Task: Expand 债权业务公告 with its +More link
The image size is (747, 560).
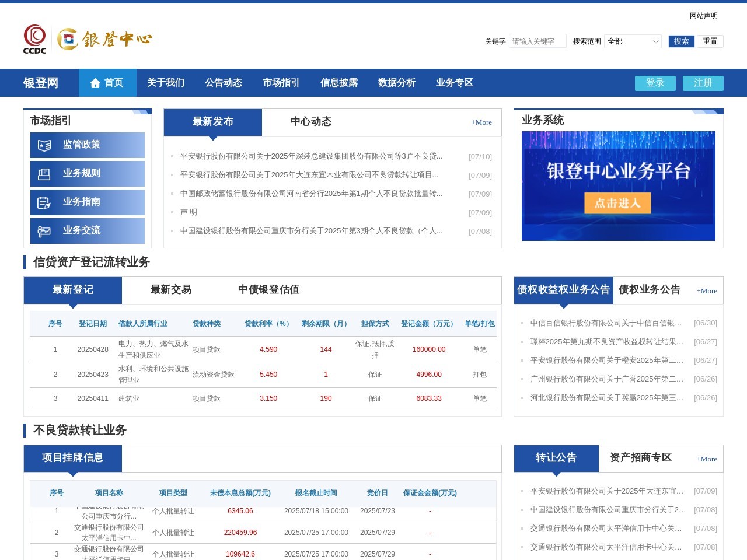Action: point(706,290)
